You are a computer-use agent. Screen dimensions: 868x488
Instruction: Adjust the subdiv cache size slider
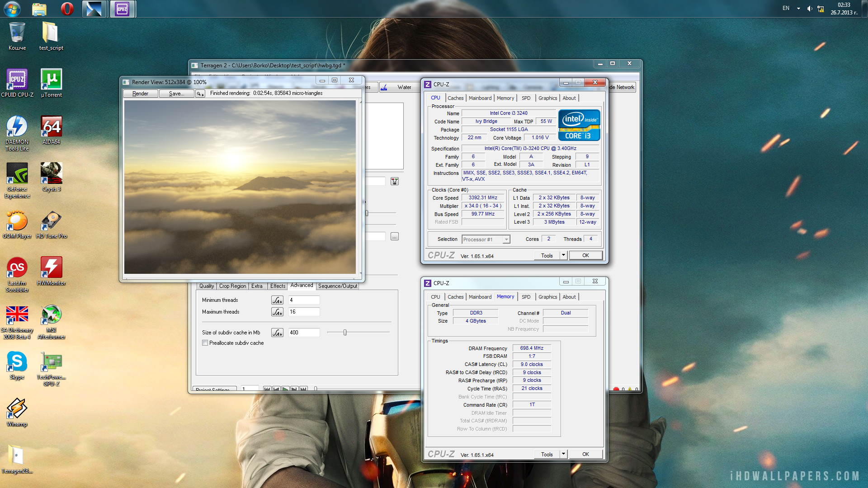pyautogui.click(x=345, y=333)
